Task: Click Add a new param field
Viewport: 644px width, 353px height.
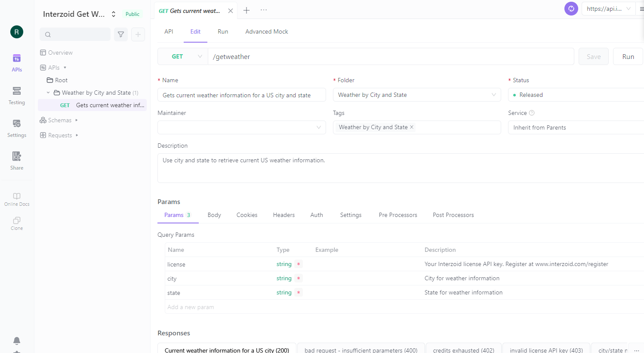Action: coord(191,307)
